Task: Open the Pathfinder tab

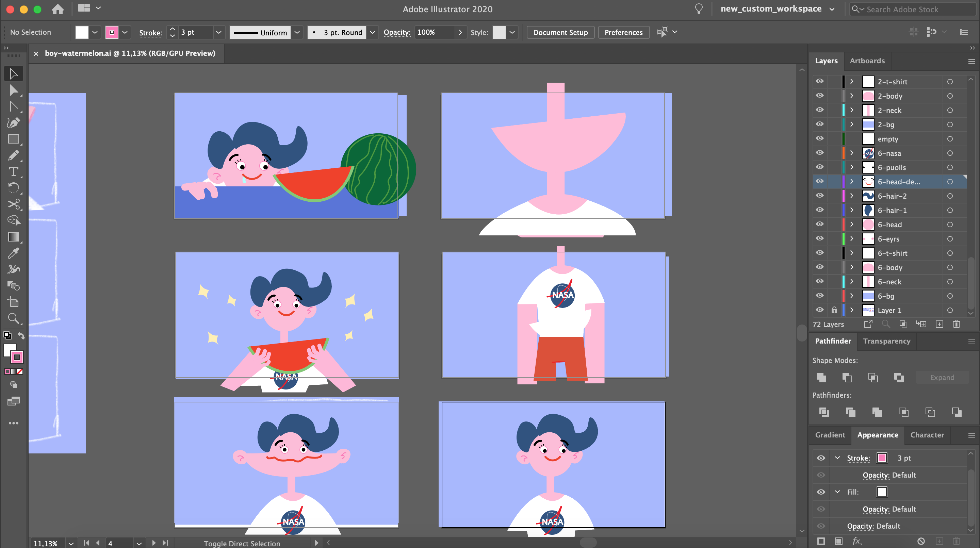Action: click(x=833, y=341)
